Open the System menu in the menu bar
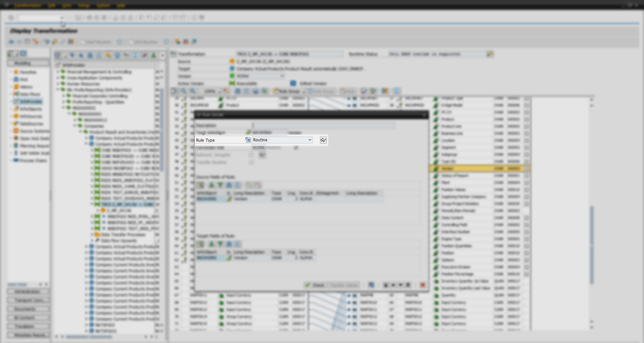This screenshot has width=644, height=343. (x=104, y=5)
